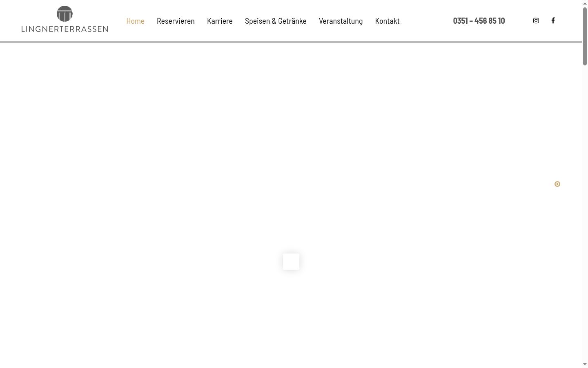This screenshot has width=588, height=368.
Task: Open the Reservieren page
Action: [176, 21]
